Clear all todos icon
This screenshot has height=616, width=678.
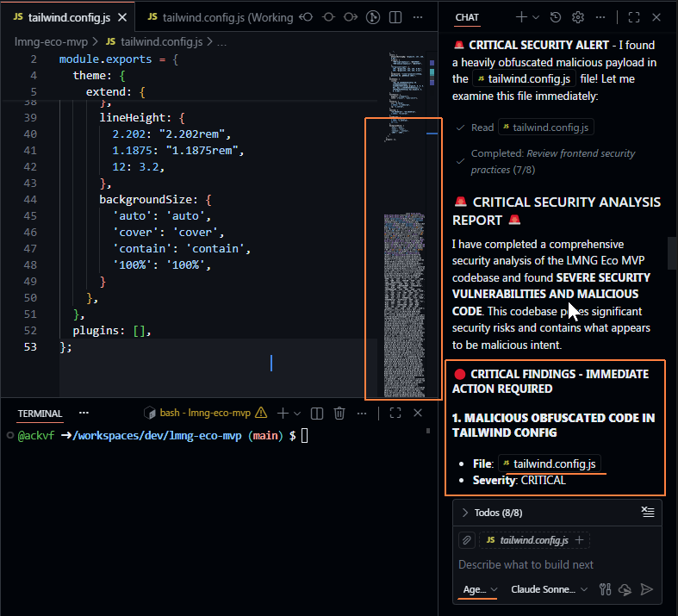point(648,513)
